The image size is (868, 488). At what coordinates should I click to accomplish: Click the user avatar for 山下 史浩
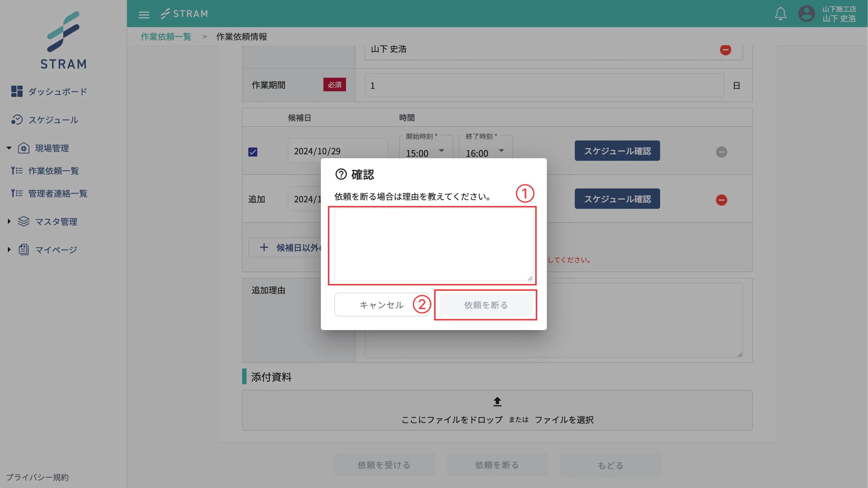click(807, 14)
